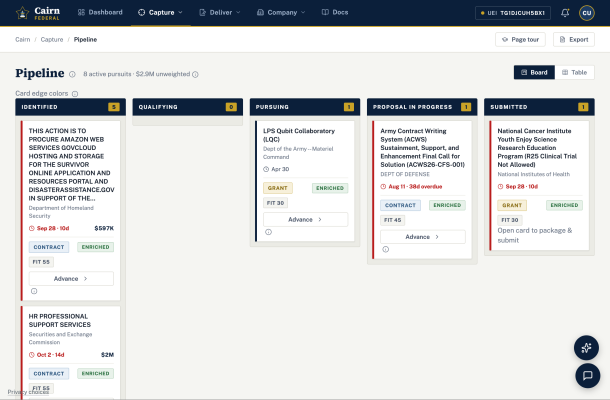Click the Capture breadcrumb link

[52, 40]
